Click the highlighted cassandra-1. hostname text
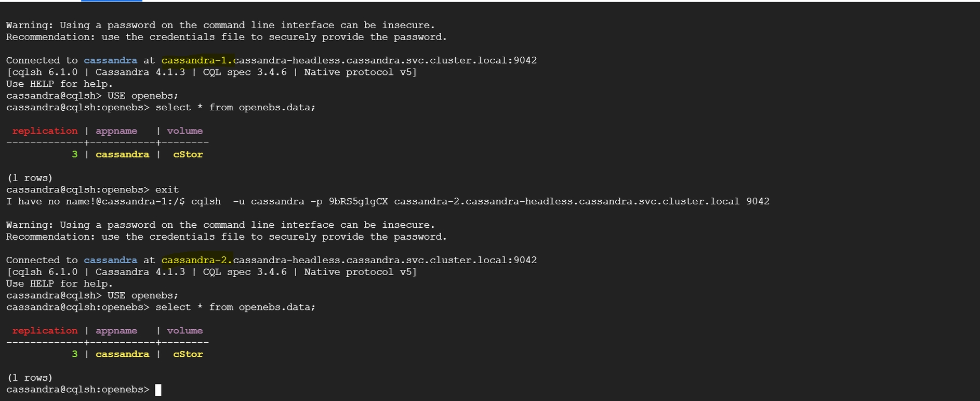This screenshot has width=980, height=401. point(197,60)
